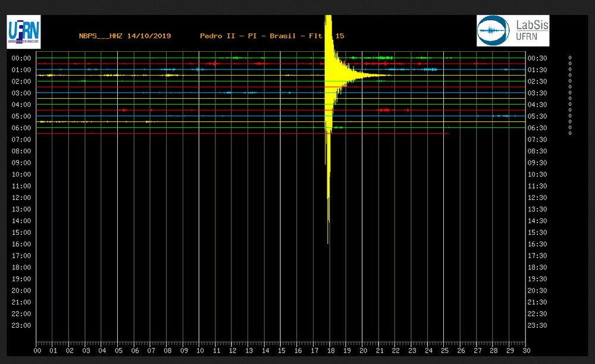Click the NBPS___HHZ 14/10/2019 station title
The height and width of the screenshot is (364, 595).
[x=125, y=36]
